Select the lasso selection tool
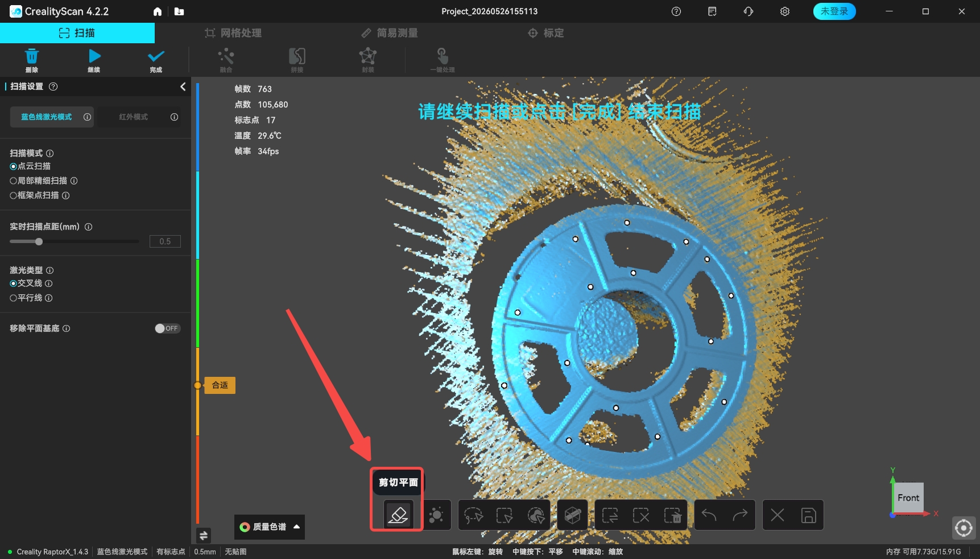The image size is (980, 559). (473, 515)
